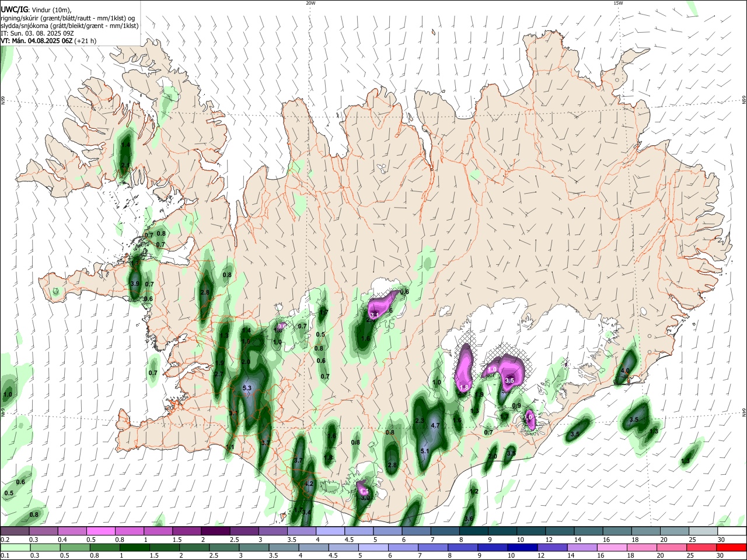Click the grey-purple 0.2 snow legend swatch
The width and height of the screenshot is (747, 560).
[15, 531]
